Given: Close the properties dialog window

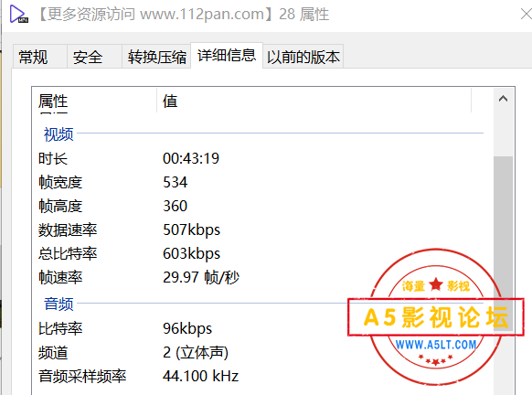Looking at the screenshot, I should click(526, 15).
